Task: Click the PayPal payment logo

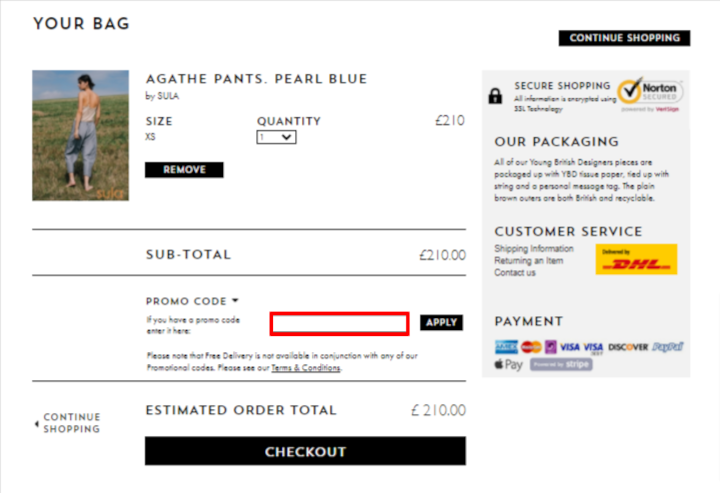Action: click(668, 347)
